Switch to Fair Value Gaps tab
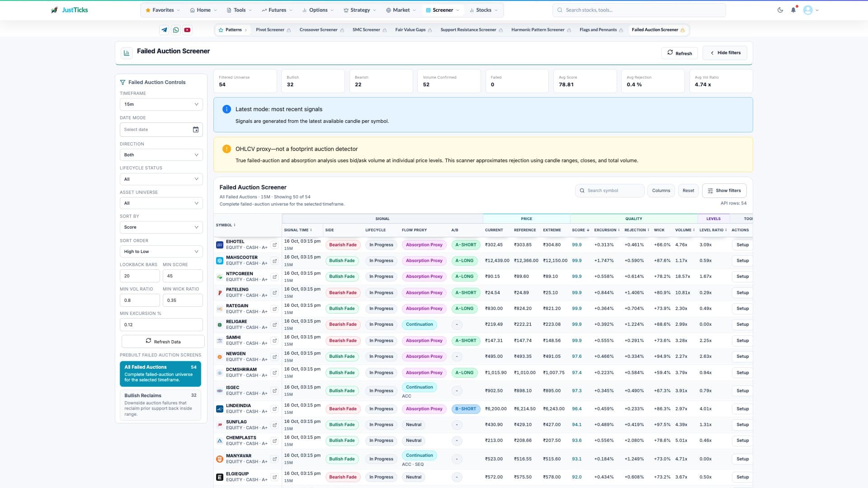 coord(413,30)
